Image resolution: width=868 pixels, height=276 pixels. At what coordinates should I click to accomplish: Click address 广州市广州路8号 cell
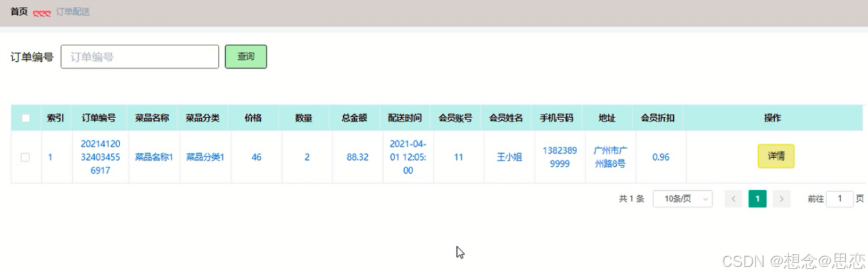coord(610,157)
